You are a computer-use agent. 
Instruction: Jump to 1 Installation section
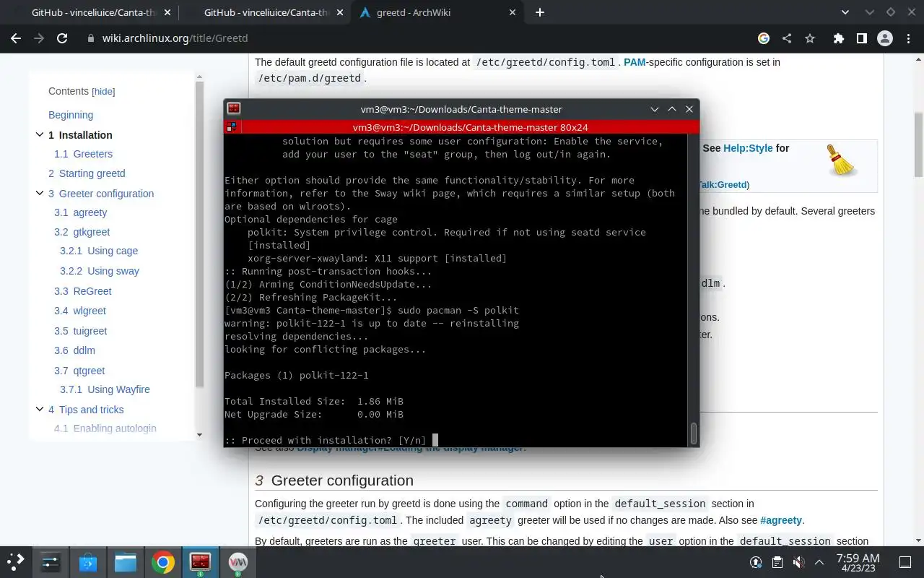pyautogui.click(x=80, y=135)
